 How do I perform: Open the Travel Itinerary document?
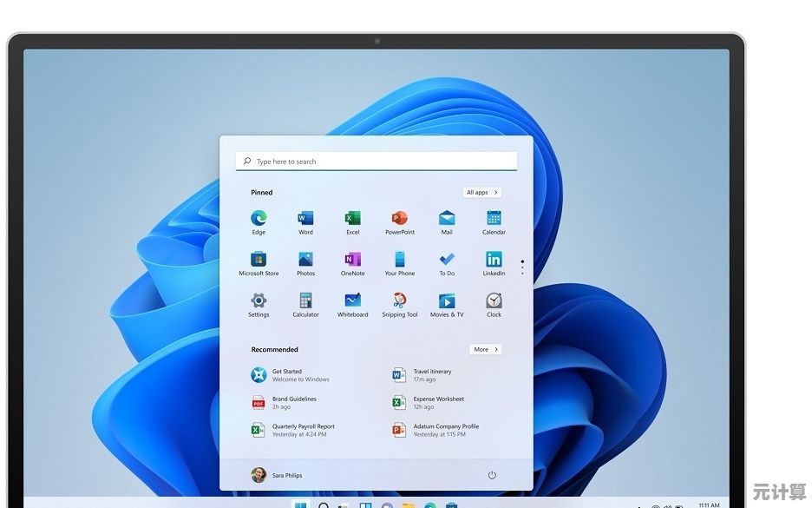[x=432, y=375]
